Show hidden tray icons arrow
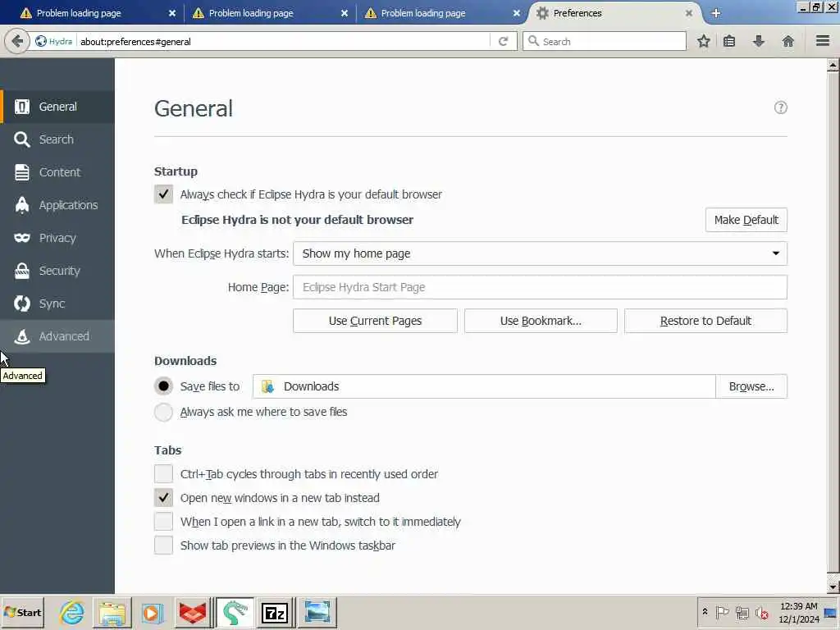This screenshot has width=840, height=630. (x=705, y=612)
